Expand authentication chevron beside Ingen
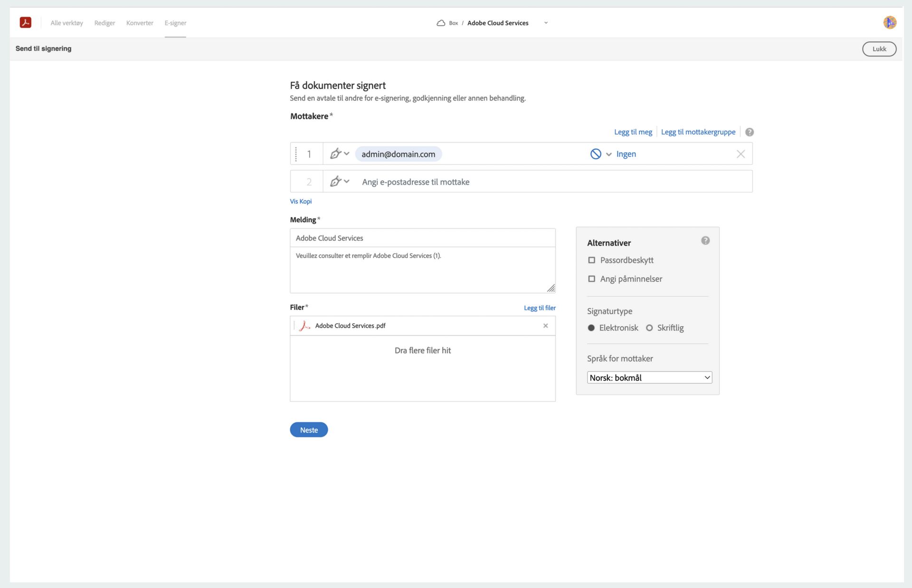Screen dimensions: 912x588 click(608, 154)
